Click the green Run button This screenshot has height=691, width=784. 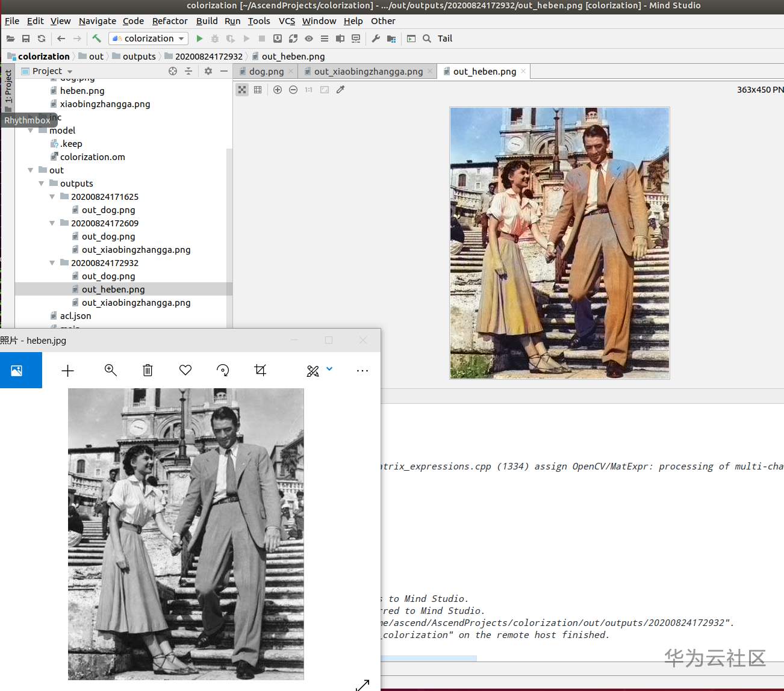pos(199,39)
